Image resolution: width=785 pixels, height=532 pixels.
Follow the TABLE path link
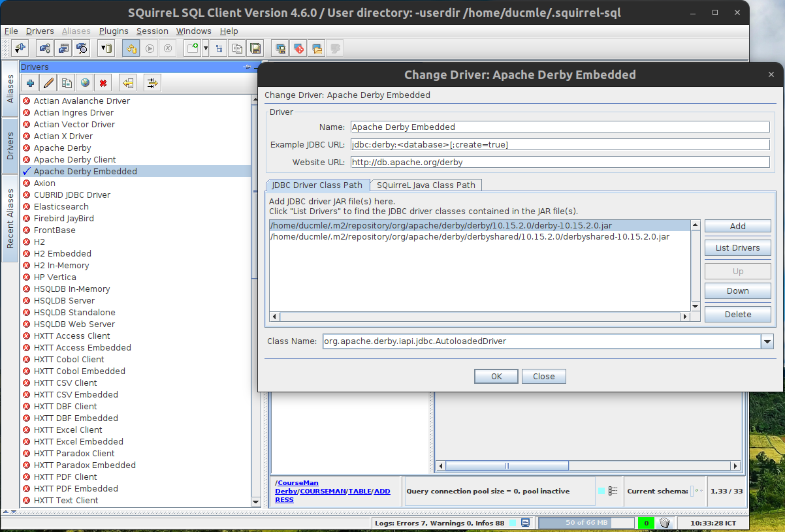point(359,491)
